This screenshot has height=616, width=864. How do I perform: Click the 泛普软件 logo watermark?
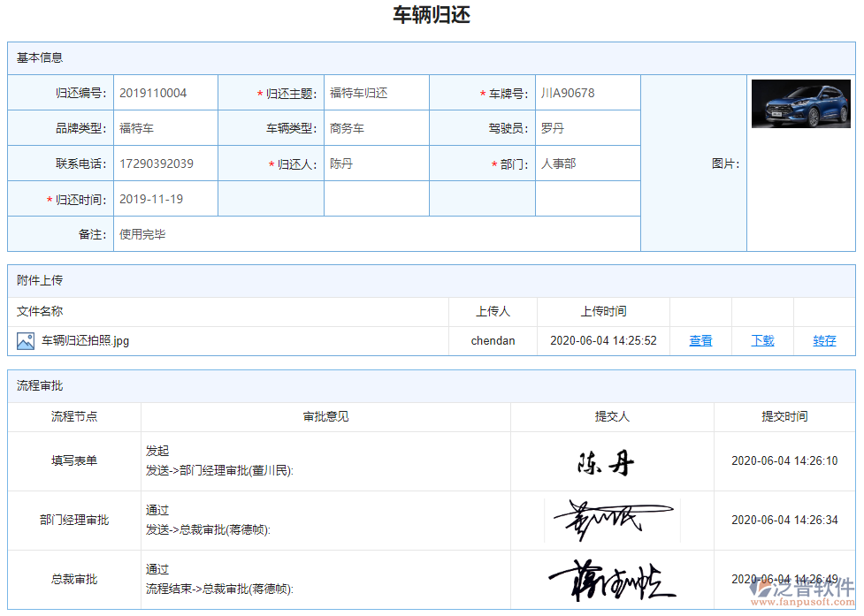pyautogui.click(x=801, y=589)
